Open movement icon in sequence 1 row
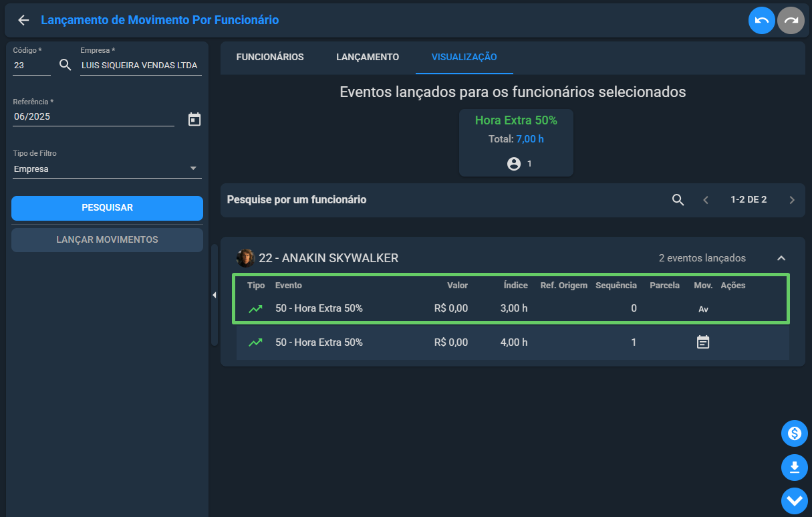 (703, 342)
